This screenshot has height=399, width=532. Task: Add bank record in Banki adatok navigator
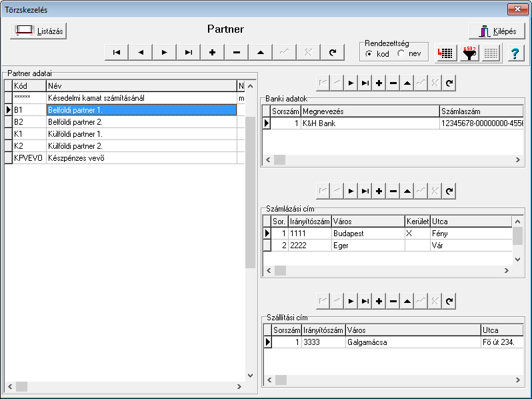(379, 83)
